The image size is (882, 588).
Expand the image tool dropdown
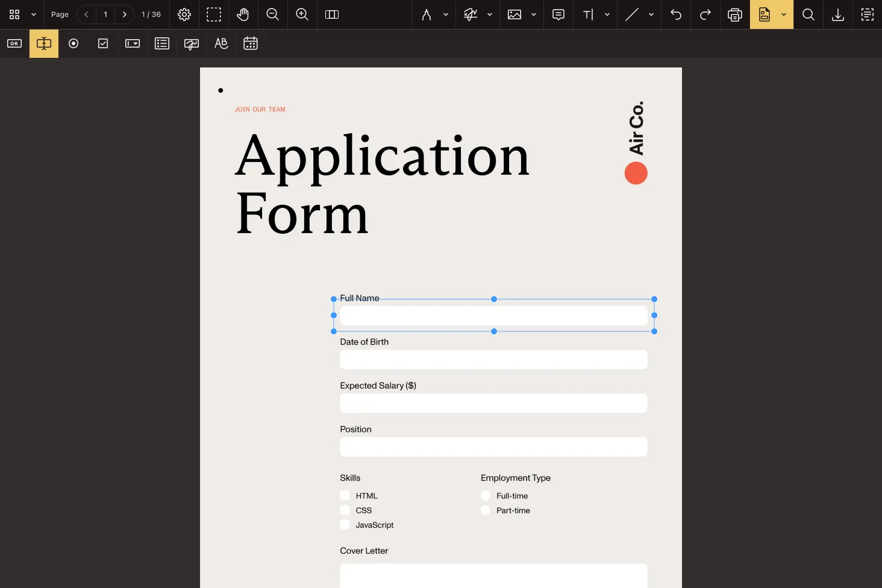534,14
